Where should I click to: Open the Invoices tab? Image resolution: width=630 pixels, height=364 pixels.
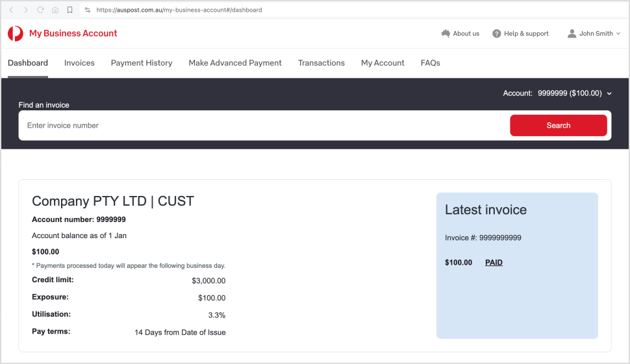79,63
